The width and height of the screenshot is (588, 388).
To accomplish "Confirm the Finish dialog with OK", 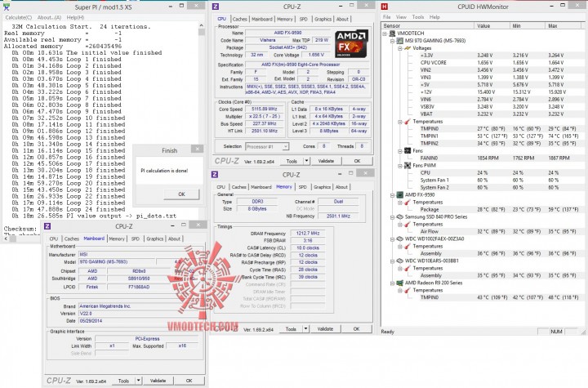I will [x=181, y=194].
